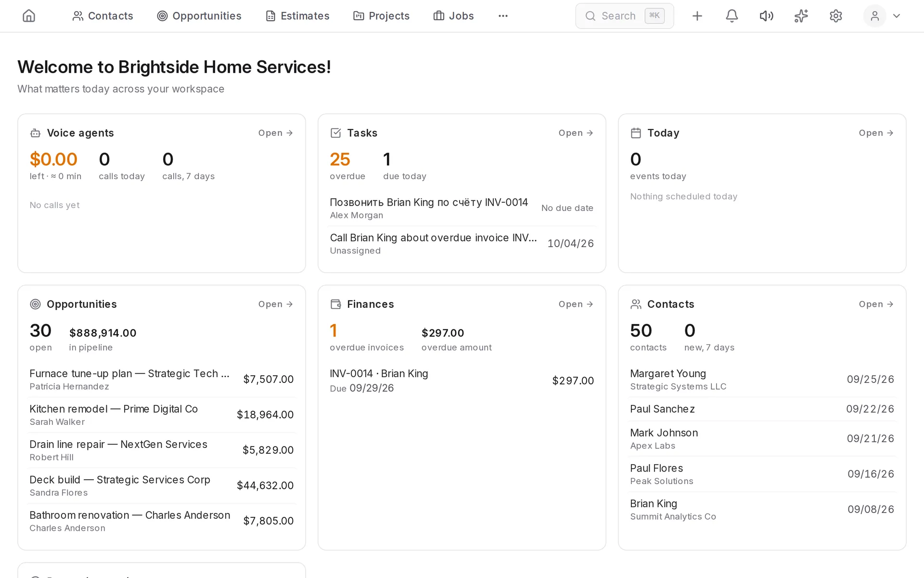Open the Contacts nav tab

103,16
